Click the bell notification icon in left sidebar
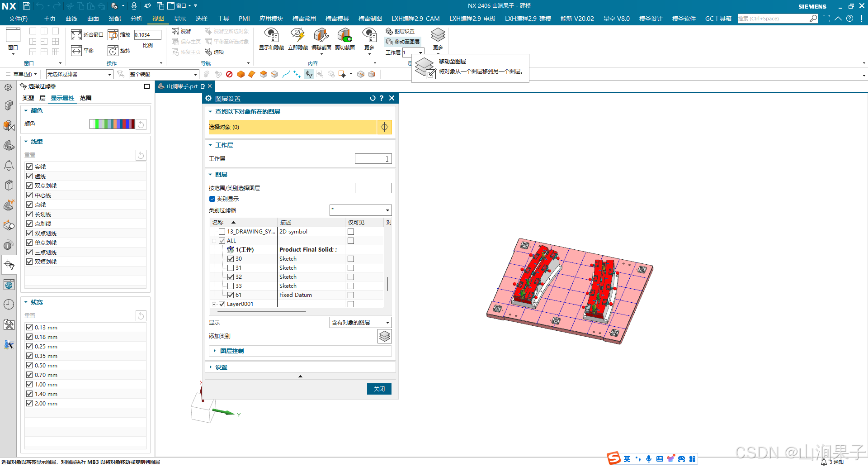Viewport: 868px width, 467px height. [x=9, y=166]
